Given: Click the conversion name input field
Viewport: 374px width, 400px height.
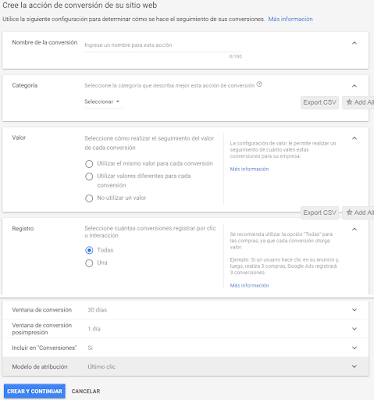Looking at the screenshot, I should [x=163, y=45].
